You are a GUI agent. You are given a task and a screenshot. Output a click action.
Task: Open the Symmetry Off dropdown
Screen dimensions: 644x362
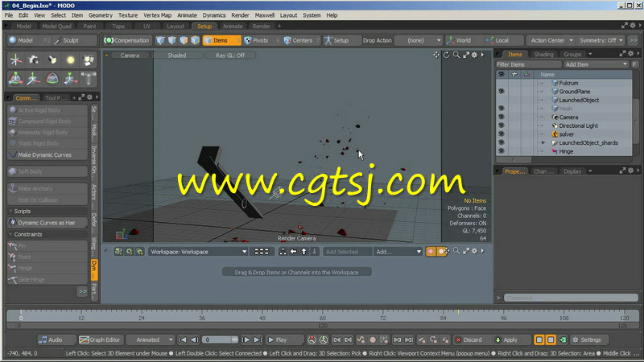coord(601,40)
